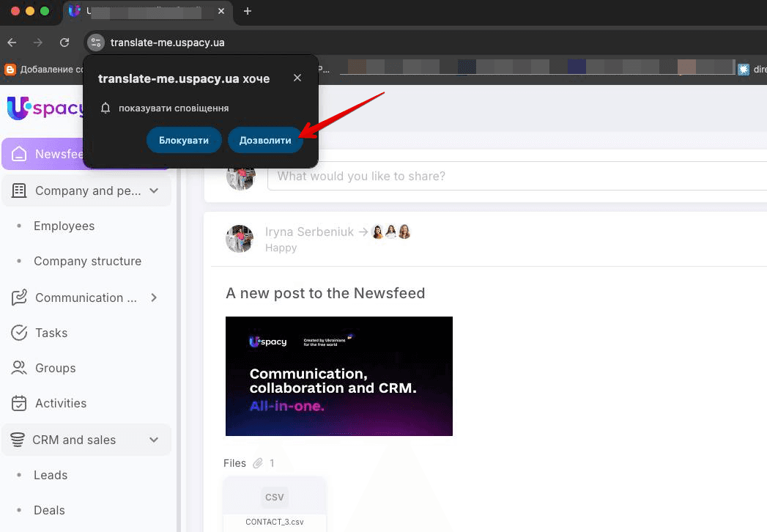The width and height of the screenshot is (767, 532).
Task: Open Groups in the sidebar
Action: point(55,368)
